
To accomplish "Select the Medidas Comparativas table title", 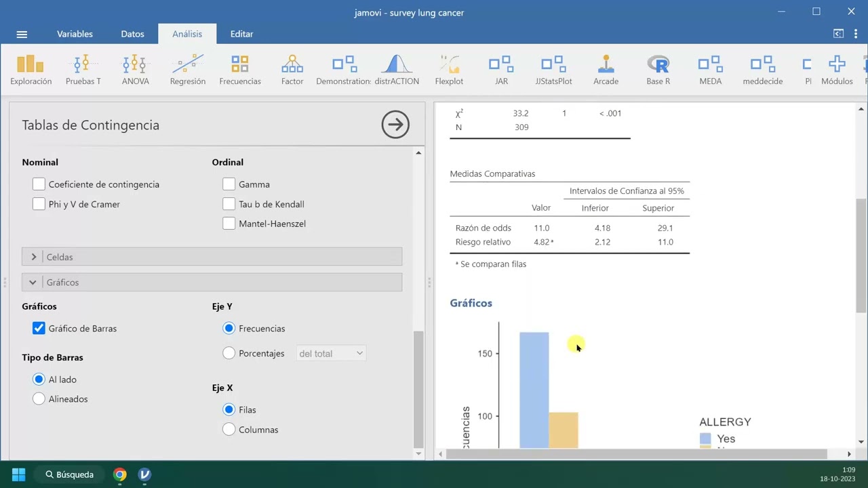I will (492, 174).
